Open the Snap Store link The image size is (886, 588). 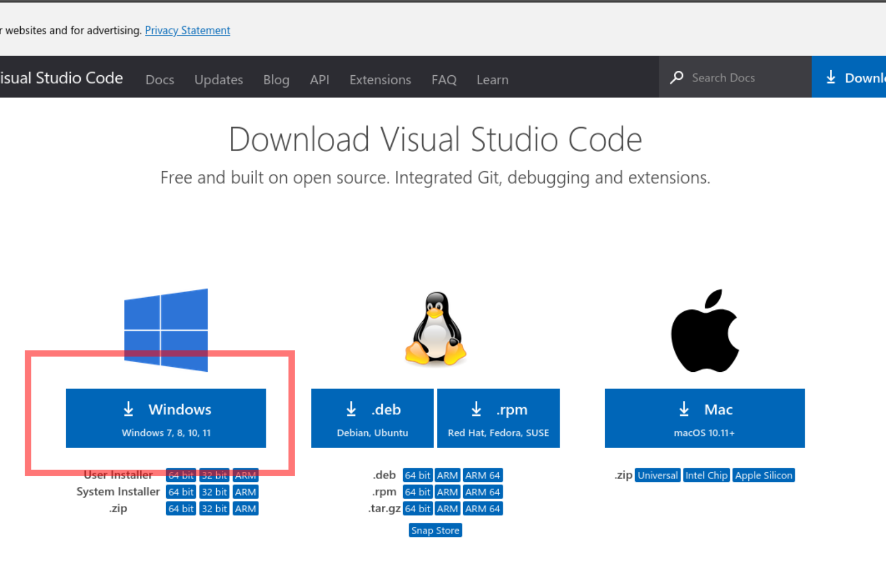(435, 530)
